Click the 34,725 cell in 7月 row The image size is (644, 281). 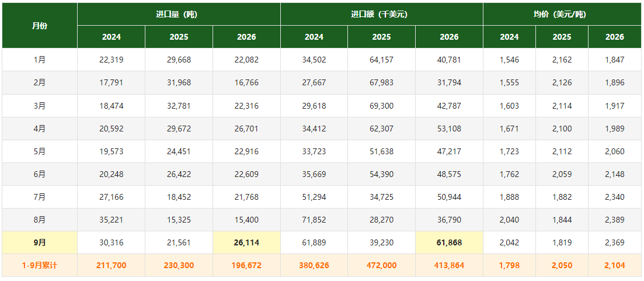pyautogui.click(x=381, y=197)
